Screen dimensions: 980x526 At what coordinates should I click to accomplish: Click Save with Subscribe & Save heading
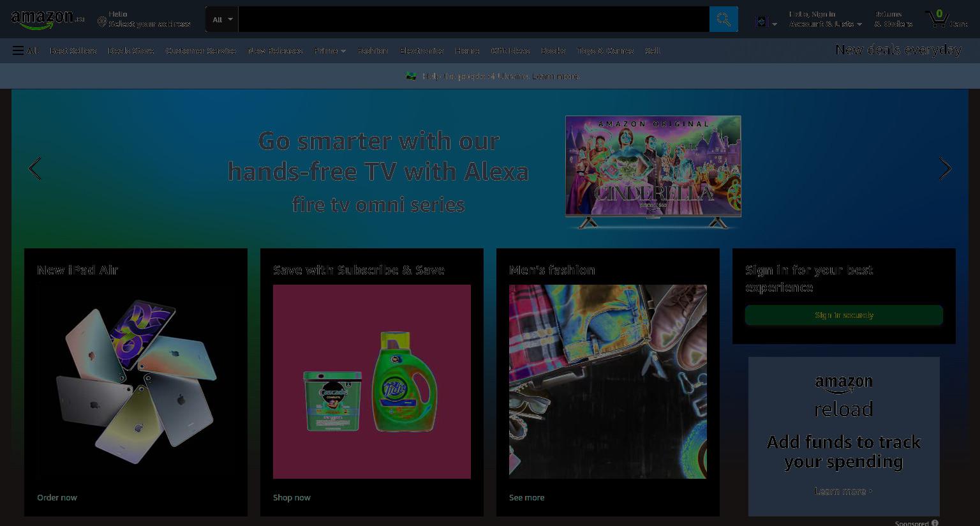(359, 270)
